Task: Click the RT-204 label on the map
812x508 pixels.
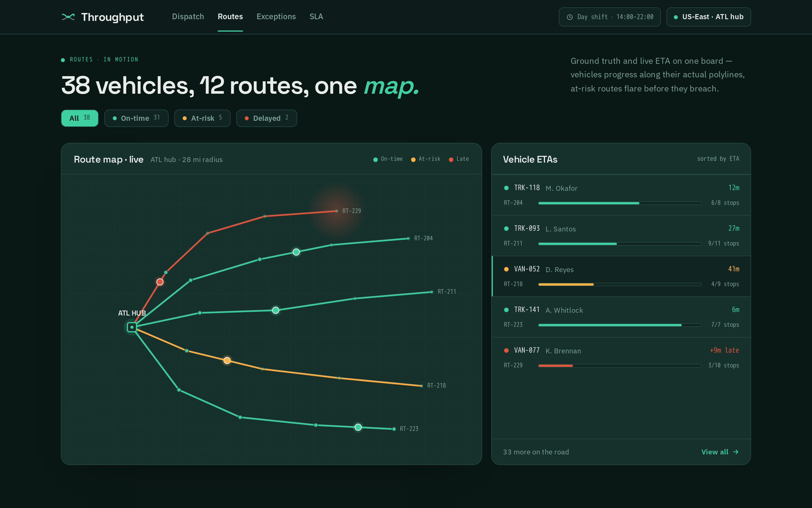Action: (x=423, y=238)
